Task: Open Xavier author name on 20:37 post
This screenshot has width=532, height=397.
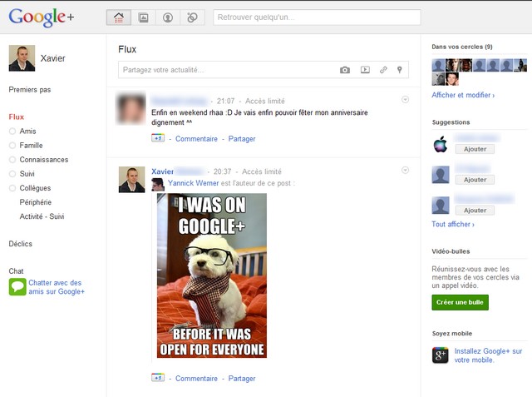Action: click(x=163, y=171)
